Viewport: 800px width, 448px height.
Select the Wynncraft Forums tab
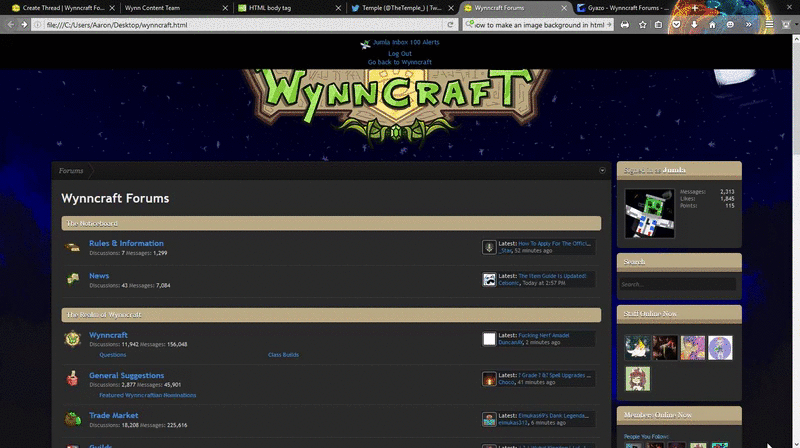tap(514, 8)
